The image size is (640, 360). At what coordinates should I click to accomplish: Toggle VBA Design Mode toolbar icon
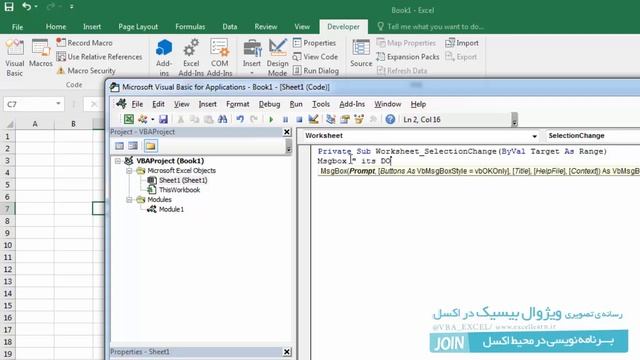click(313, 119)
